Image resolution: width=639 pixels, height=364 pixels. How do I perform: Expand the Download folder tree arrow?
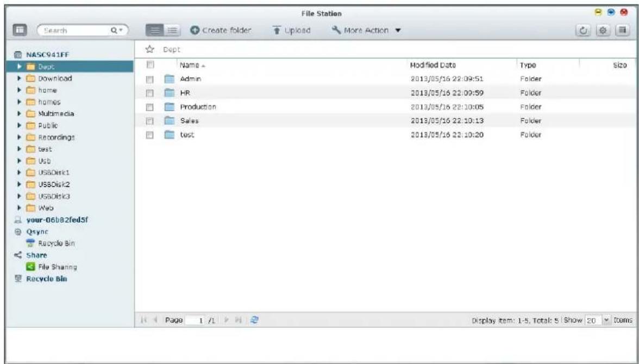19,78
